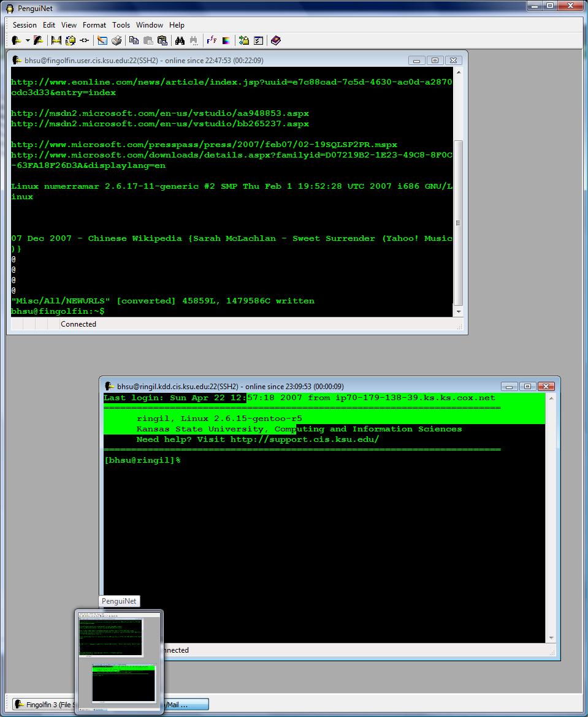The image size is (588, 717).
Task: Click the Copy icon in toolbar
Action: coord(134,40)
